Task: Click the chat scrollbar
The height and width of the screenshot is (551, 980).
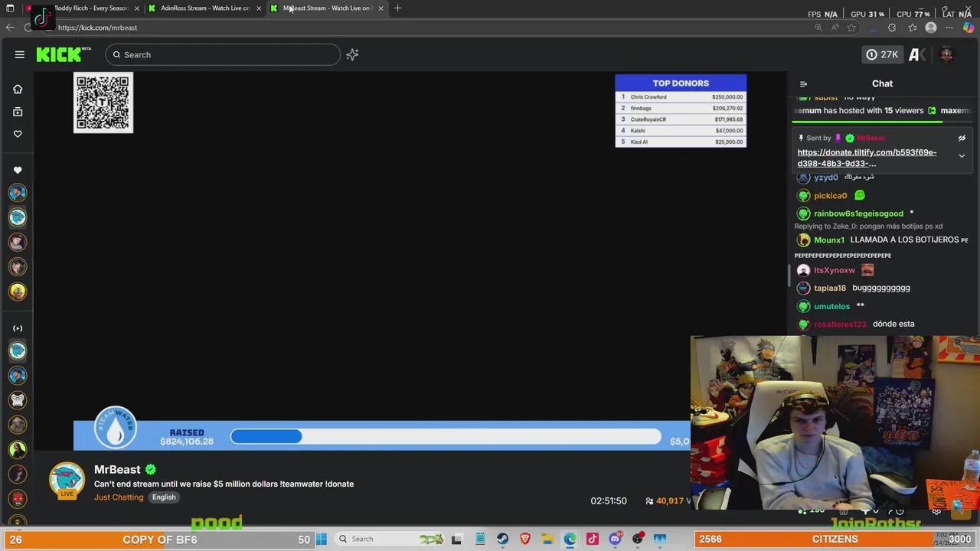Action: [x=789, y=275]
